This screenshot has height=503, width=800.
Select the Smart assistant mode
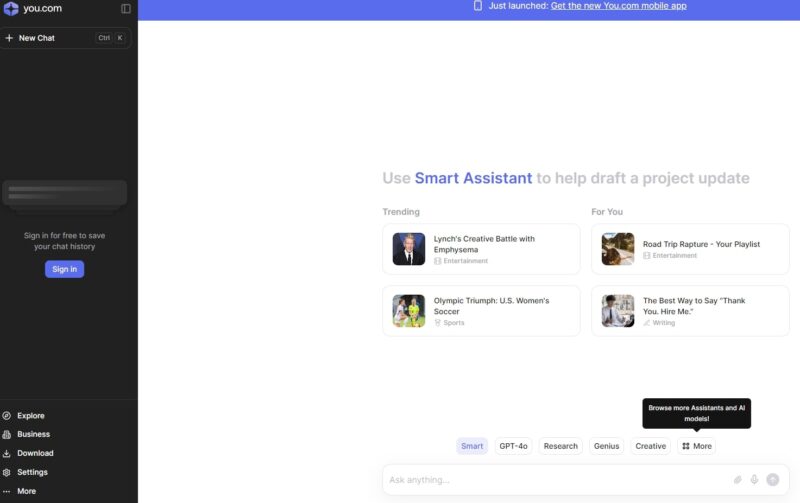472,446
